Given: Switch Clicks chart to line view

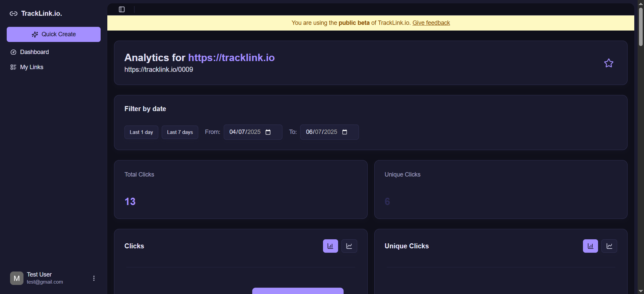Looking at the screenshot, I should (x=349, y=246).
